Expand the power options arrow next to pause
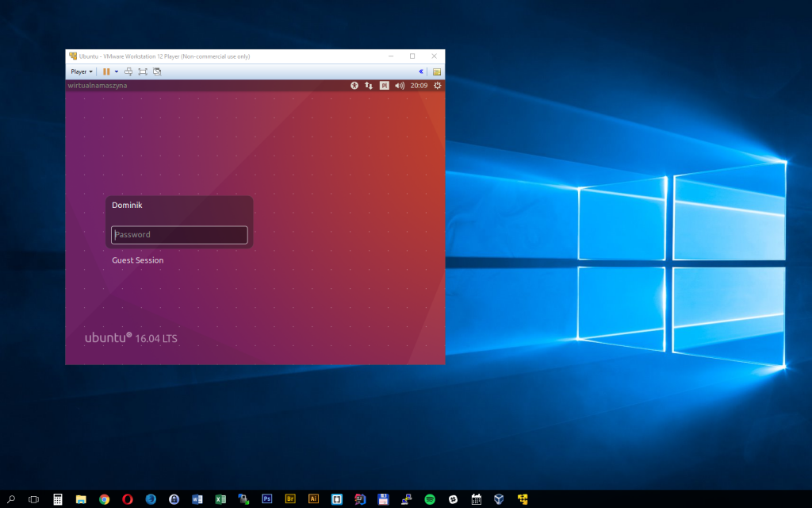 tap(117, 71)
